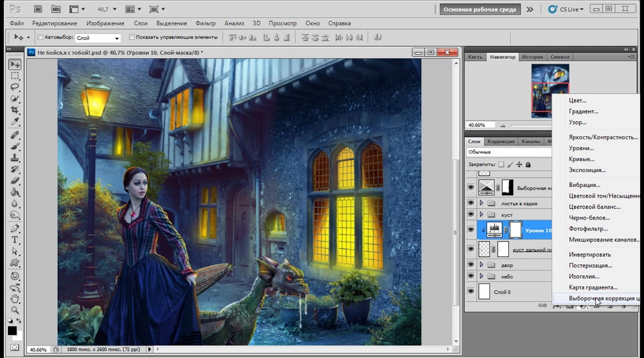Select the Move tool in the toolbox
Screen dimensions: 644x358
(x=15, y=64)
